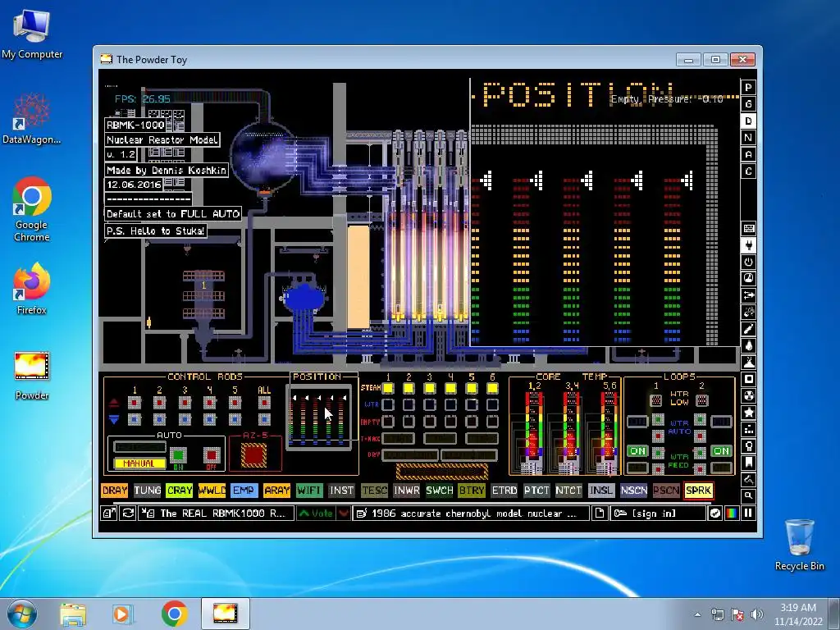Select the WIFI element
The image size is (840, 630).
point(309,491)
